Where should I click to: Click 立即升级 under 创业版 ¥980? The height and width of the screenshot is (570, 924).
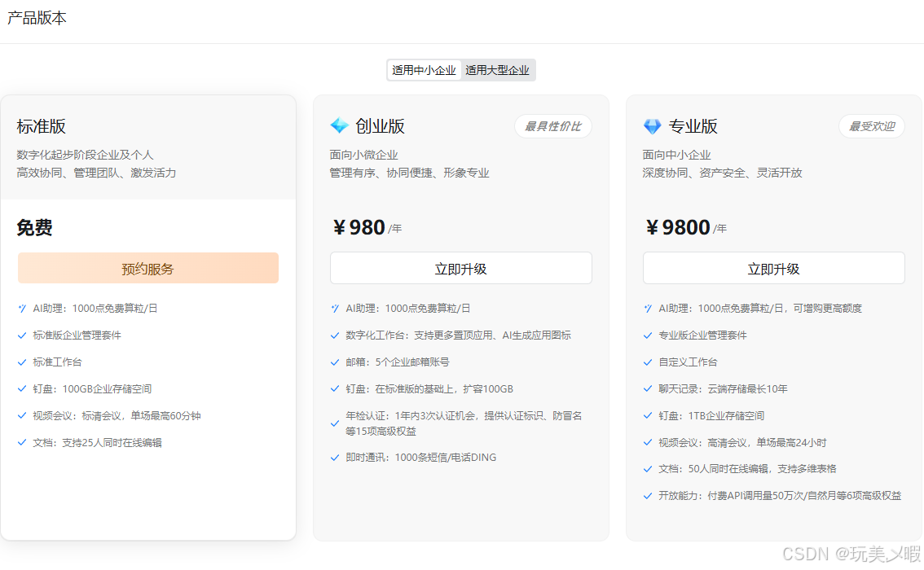tap(461, 269)
